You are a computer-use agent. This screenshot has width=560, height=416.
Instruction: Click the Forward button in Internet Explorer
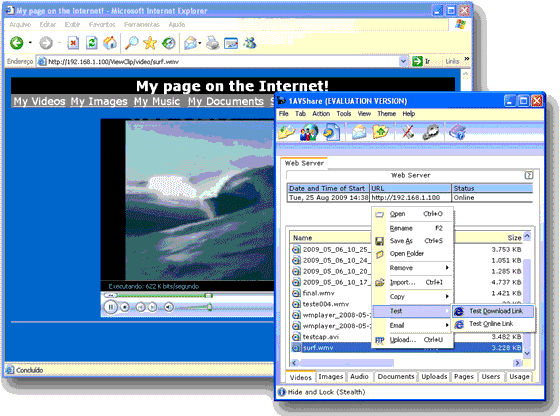coord(46,43)
